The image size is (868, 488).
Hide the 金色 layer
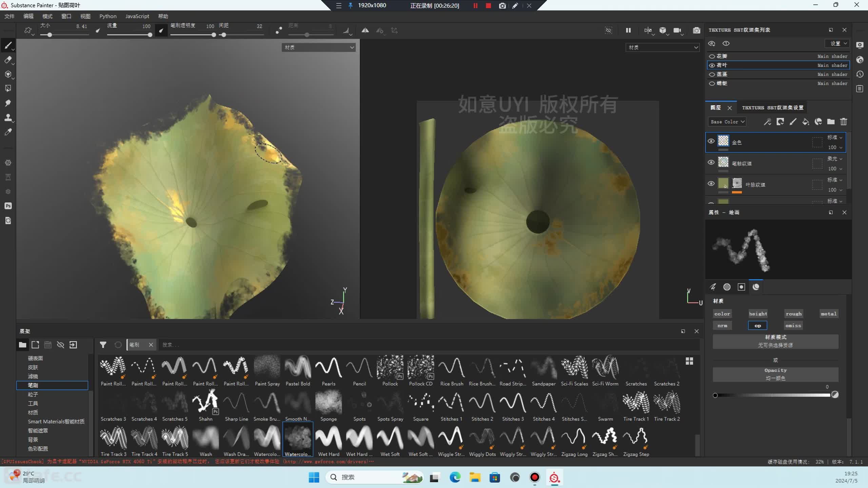tap(711, 141)
